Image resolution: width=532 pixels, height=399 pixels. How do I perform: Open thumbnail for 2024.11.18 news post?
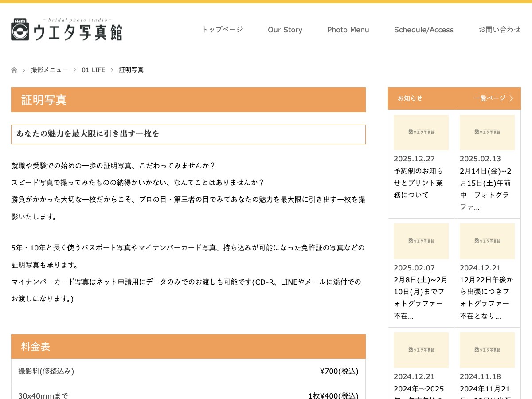(487, 350)
